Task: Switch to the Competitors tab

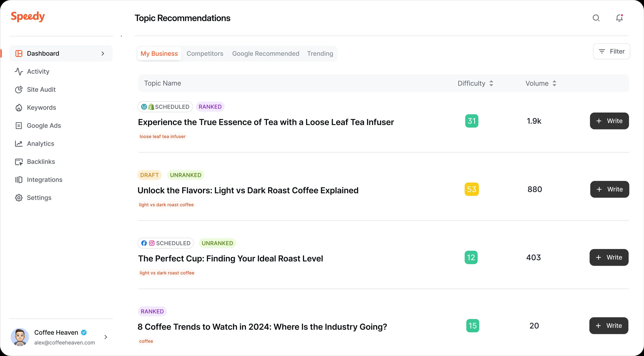Action: pyautogui.click(x=205, y=53)
